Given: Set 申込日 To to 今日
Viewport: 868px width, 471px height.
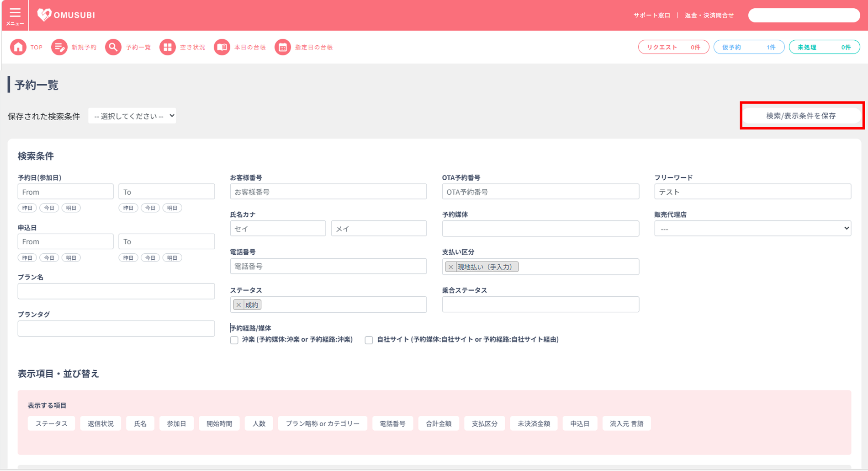Looking at the screenshot, I should [x=150, y=258].
